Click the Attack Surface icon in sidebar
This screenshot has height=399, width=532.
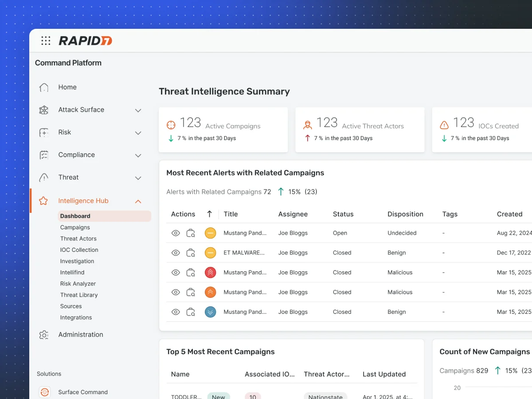click(44, 110)
